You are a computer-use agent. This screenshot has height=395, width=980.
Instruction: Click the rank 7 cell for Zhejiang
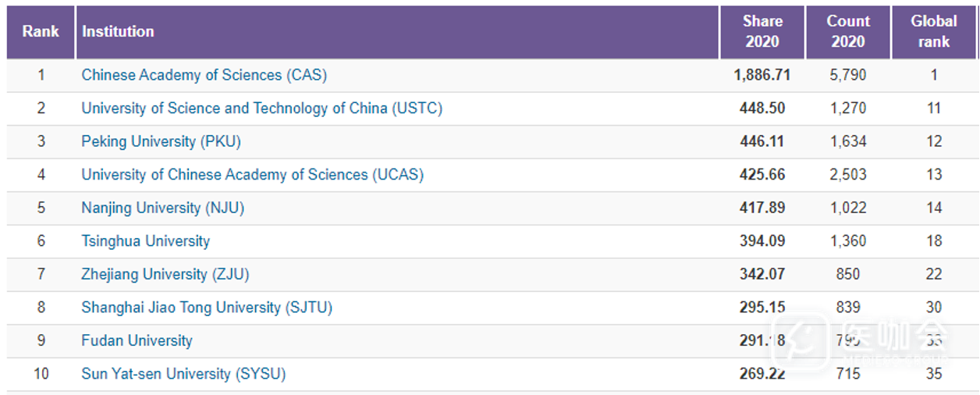click(41, 274)
